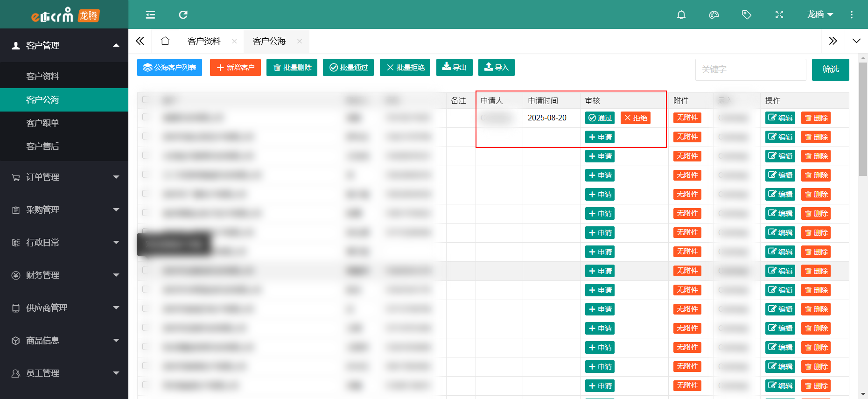This screenshot has width=868, height=399.
Task: Collapse the sidebar with the menu fold icon
Action: (150, 15)
